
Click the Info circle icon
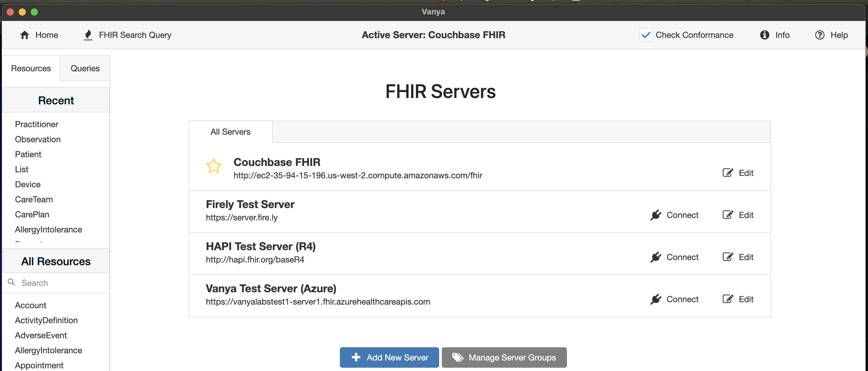[765, 35]
